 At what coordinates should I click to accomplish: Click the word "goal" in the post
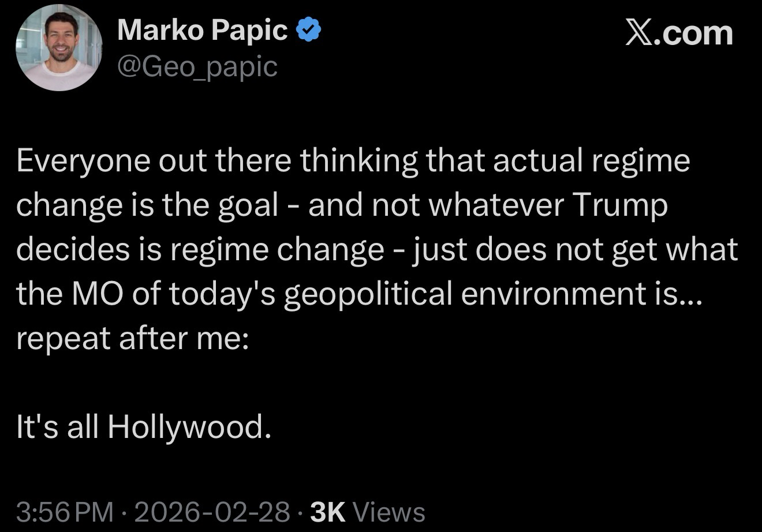coord(248,207)
